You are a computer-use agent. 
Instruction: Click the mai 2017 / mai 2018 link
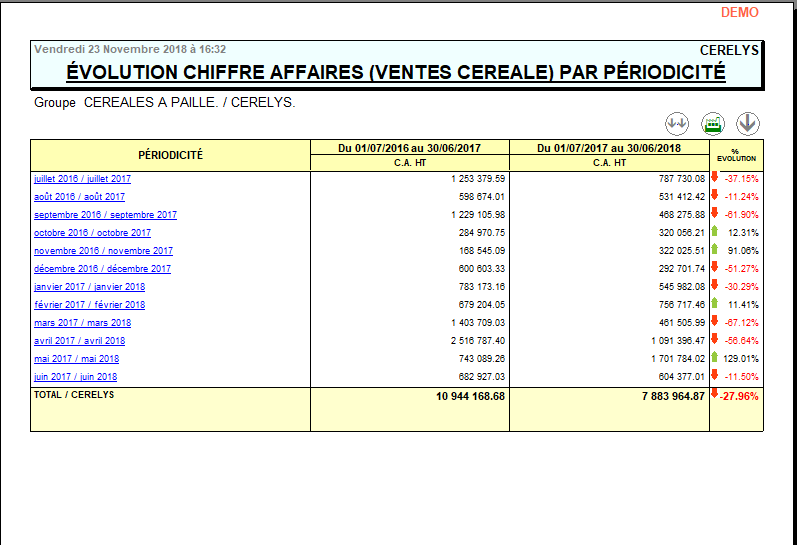point(76,359)
